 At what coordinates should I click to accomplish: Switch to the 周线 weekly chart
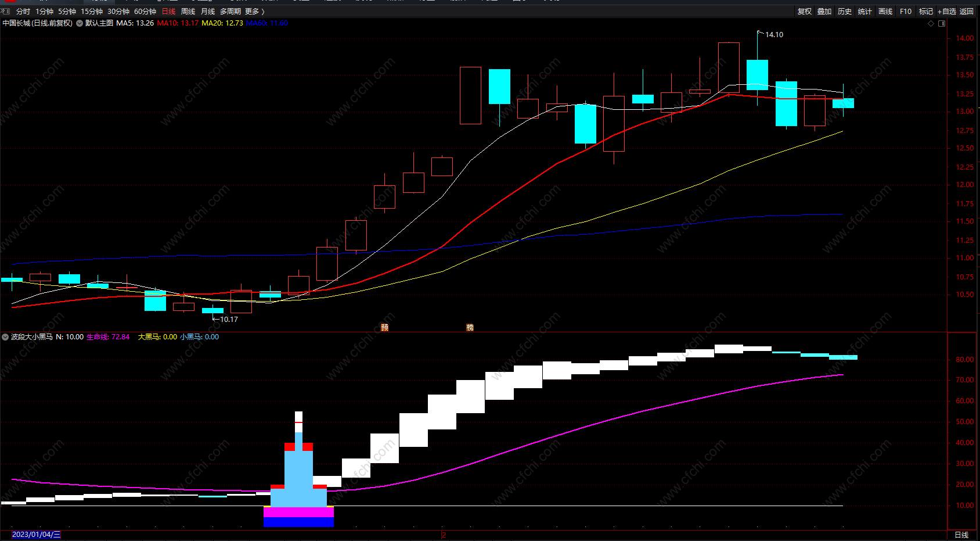click(x=188, y=12)
